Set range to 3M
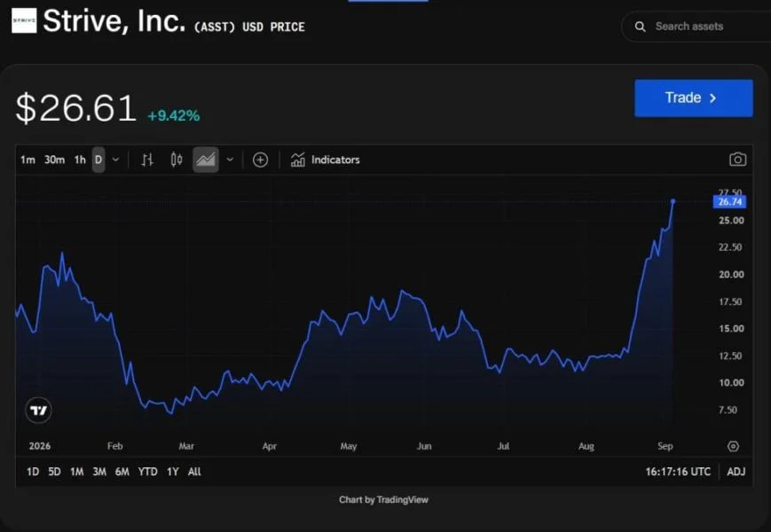The height and width of the screenshot is (532, 771). [99, 472]
